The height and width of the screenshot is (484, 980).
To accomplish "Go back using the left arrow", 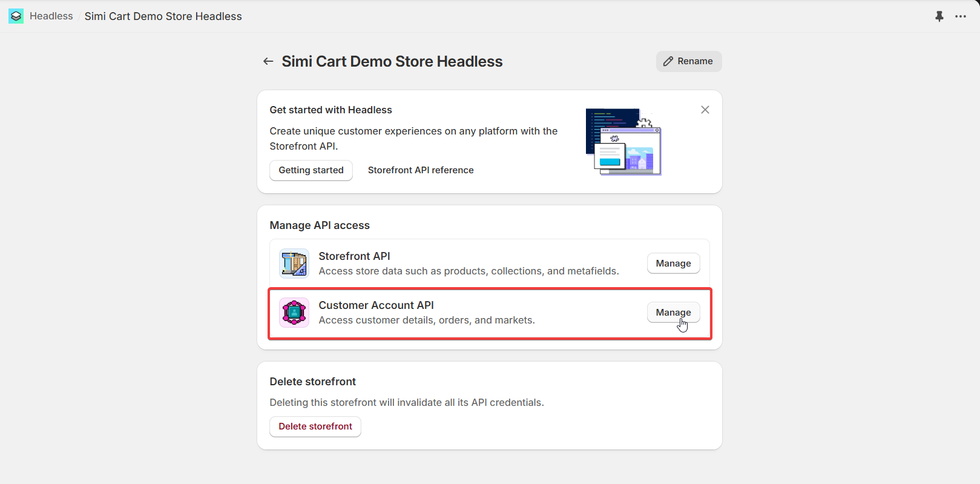I will pyautogui.click(x=268, y=61).
